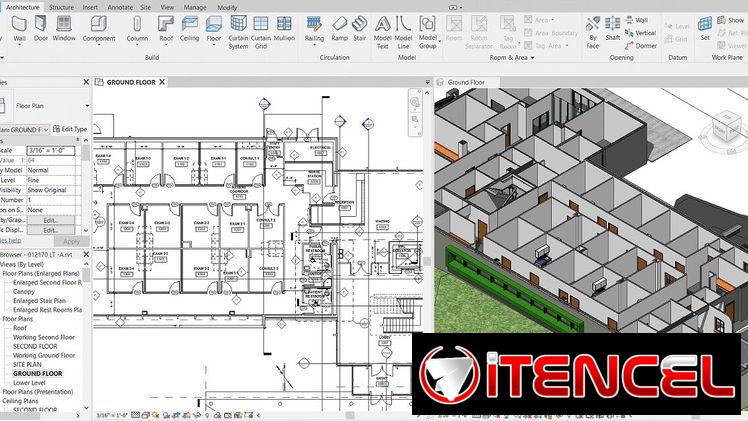Click the Apply button in Properties

pos(71,241)
